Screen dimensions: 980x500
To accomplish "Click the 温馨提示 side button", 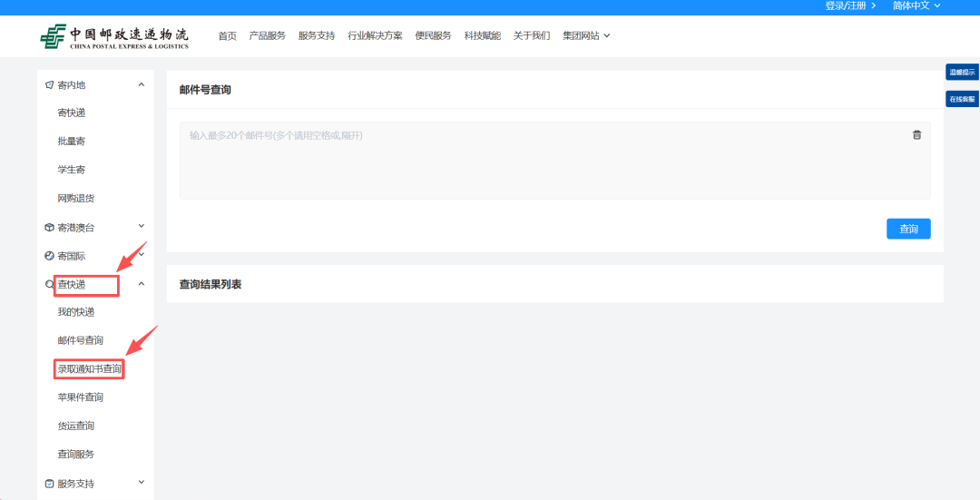I will tap(962, 72).
